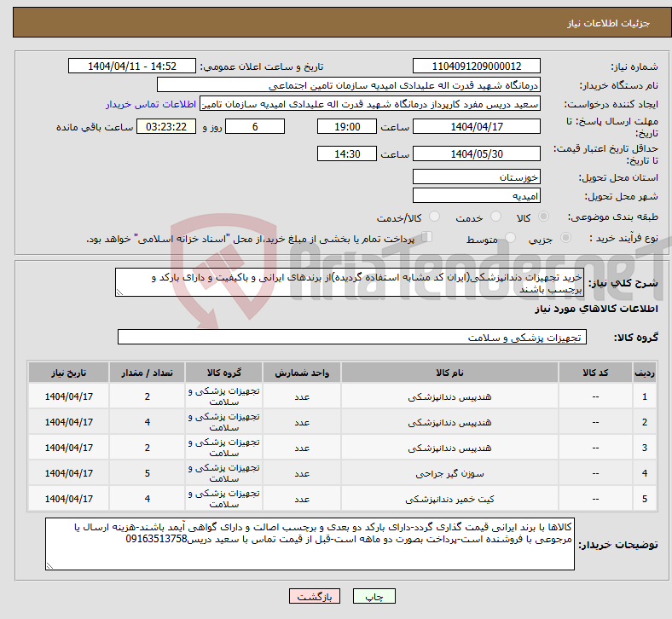The width and height of the screenshot is (672, 619).
Task: Click the announcement date 1404/04/11 - 14:52 field
Action: [x=132, y=67]
